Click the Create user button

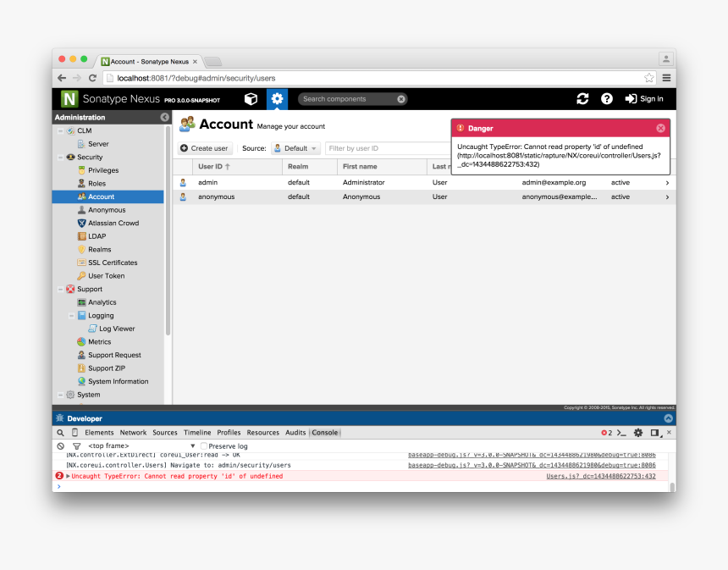(204, 148)
